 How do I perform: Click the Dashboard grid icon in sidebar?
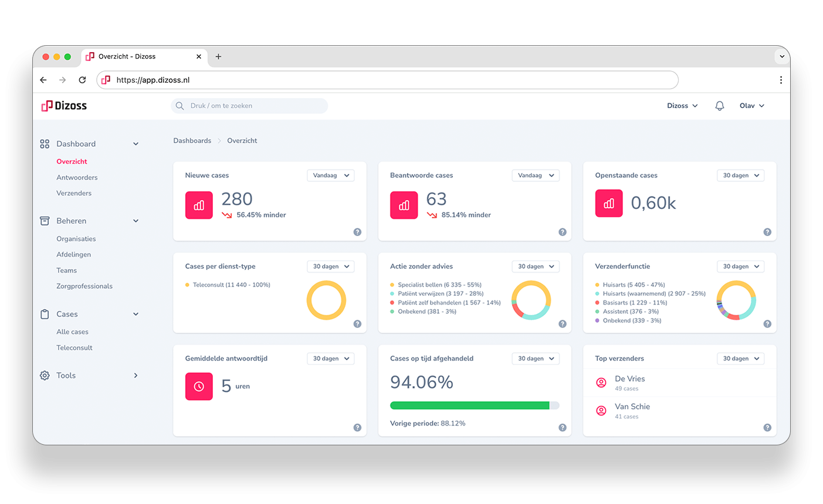[x=45, y=143]
